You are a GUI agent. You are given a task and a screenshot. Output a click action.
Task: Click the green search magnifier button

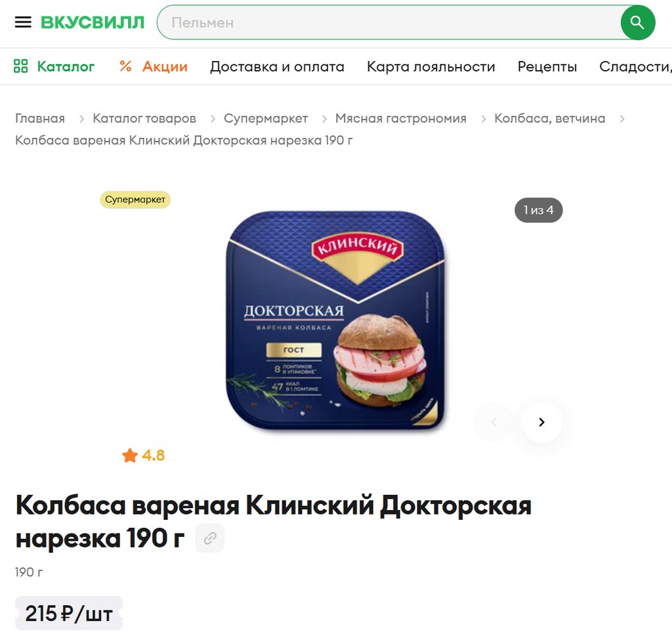coord(637,23)
